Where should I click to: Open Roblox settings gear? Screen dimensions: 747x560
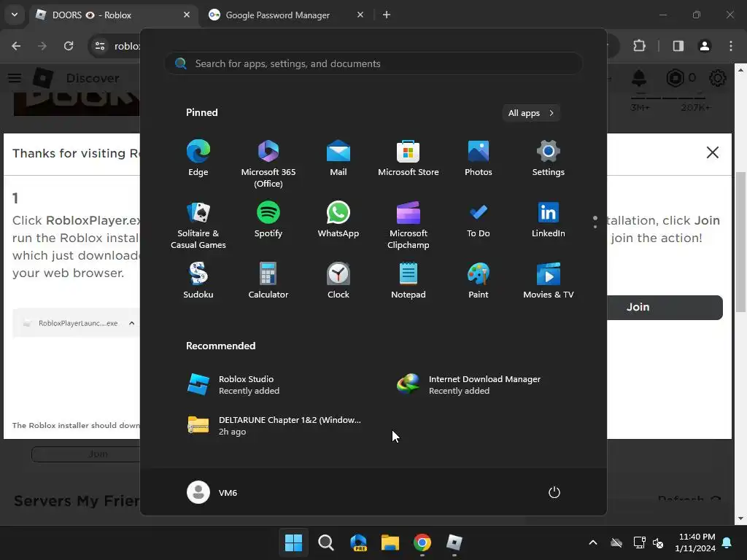(x=718, y=78)
